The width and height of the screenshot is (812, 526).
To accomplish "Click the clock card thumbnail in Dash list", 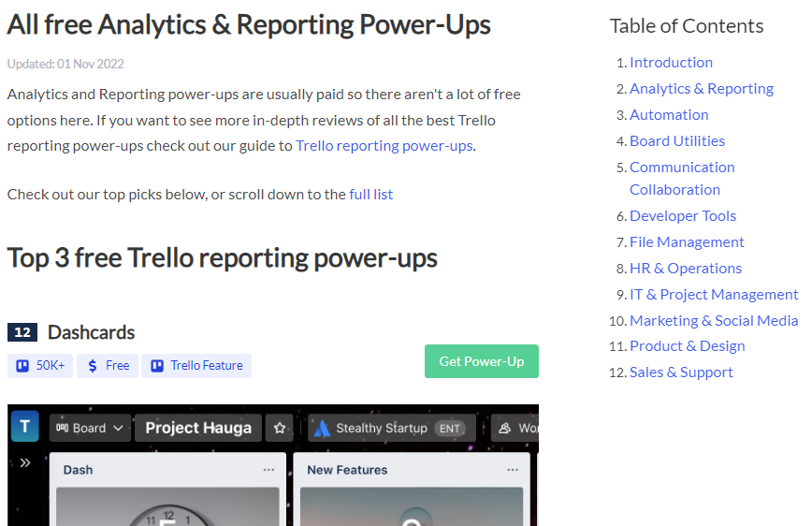I will (x=167, y=506).
